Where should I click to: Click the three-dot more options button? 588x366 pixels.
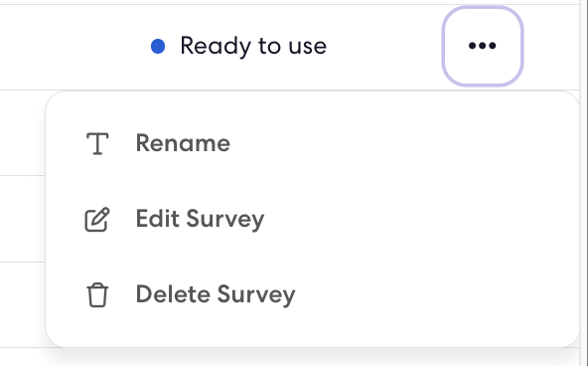[483, 46]
